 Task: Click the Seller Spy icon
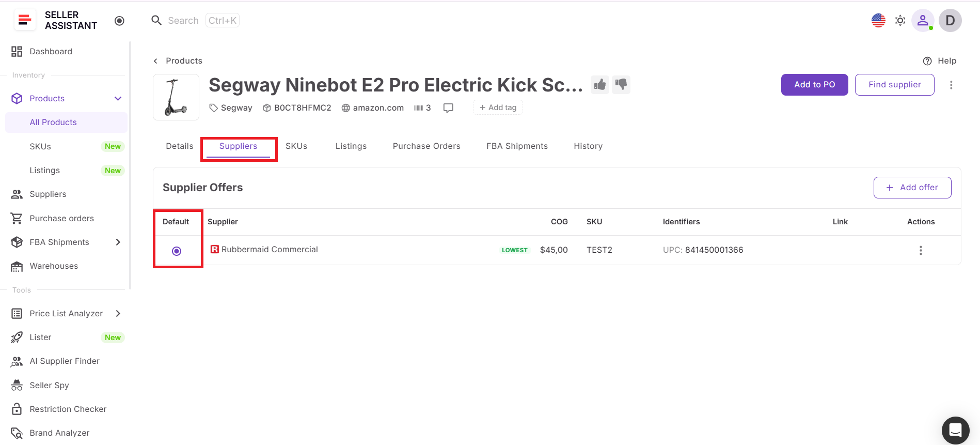(x=17, y=386)
